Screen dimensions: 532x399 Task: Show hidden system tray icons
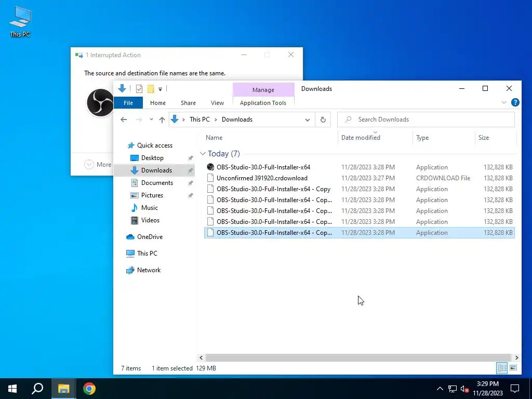click(x=440, y=389)
